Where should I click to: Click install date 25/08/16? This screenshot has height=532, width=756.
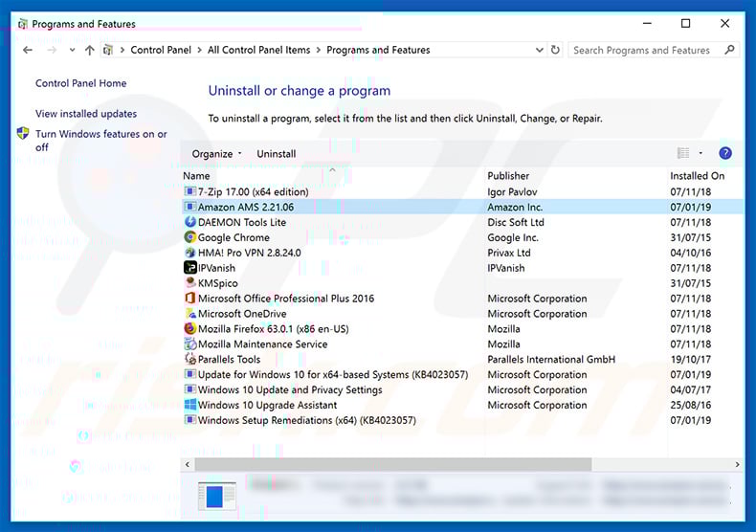point(690,405)
